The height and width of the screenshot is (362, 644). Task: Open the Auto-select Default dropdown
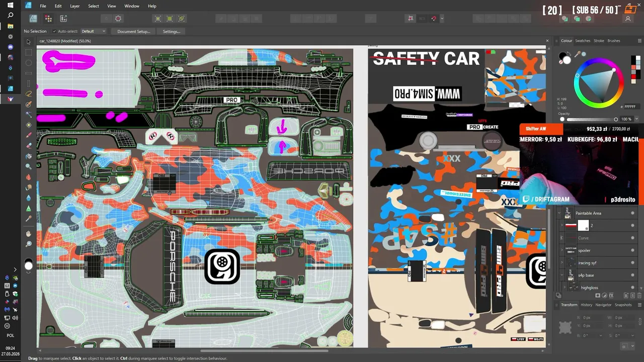coord(93,31)
